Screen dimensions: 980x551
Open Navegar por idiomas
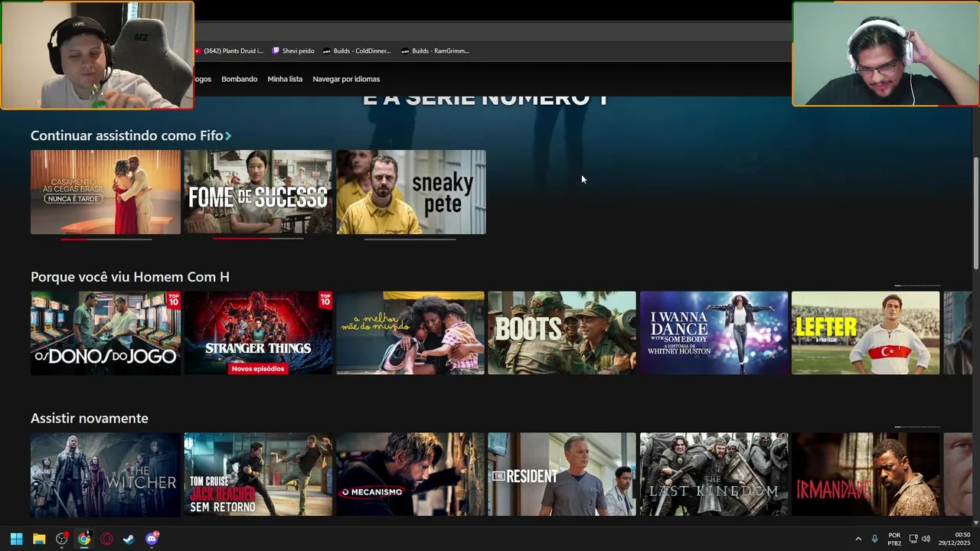tap(346, 79)
